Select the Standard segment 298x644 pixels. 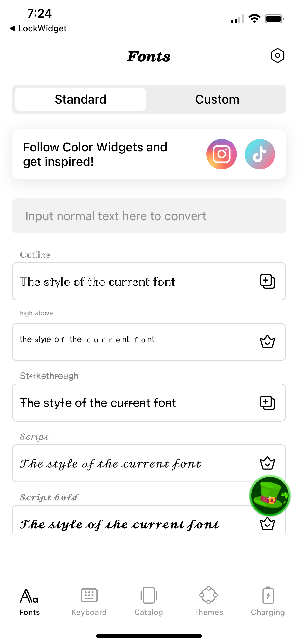click(80, 99)
